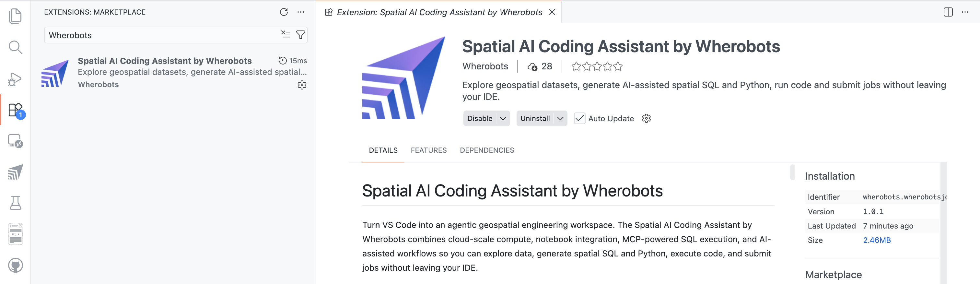Refresh the extensions marketplace list
This screenshot has width=980, height=284.
[284, 12]
